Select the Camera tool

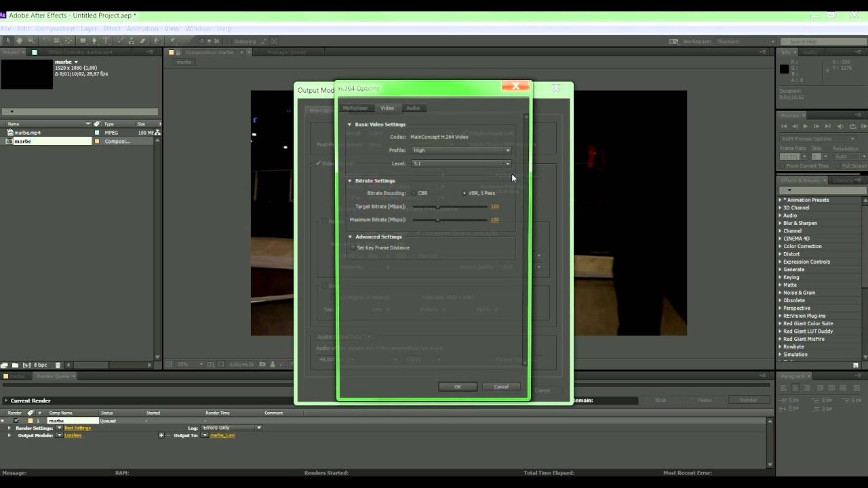tap(58, 41)
